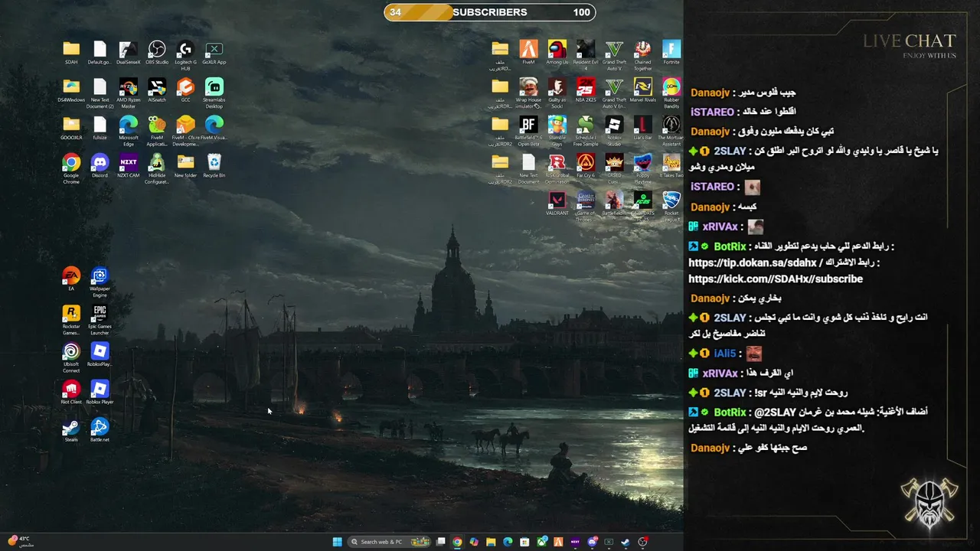Open the tip.dokan.sa/sdahx link in chat

[x=752, y=262]
